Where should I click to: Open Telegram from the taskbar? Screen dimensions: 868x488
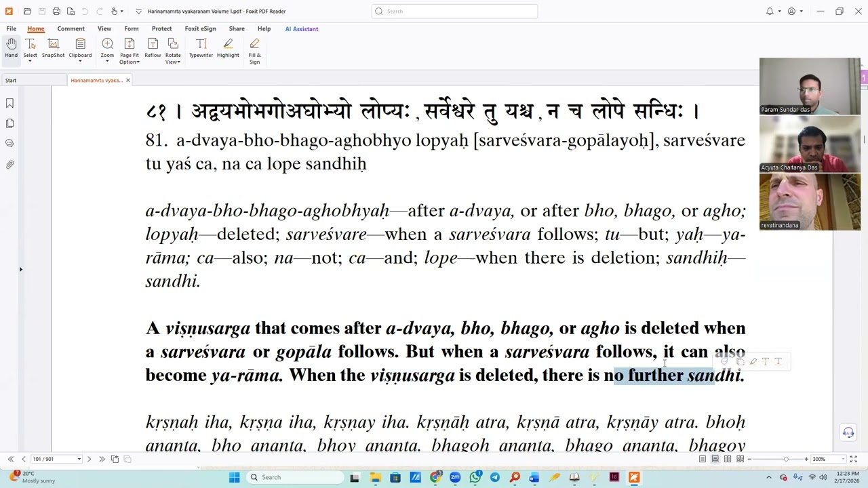494,477
